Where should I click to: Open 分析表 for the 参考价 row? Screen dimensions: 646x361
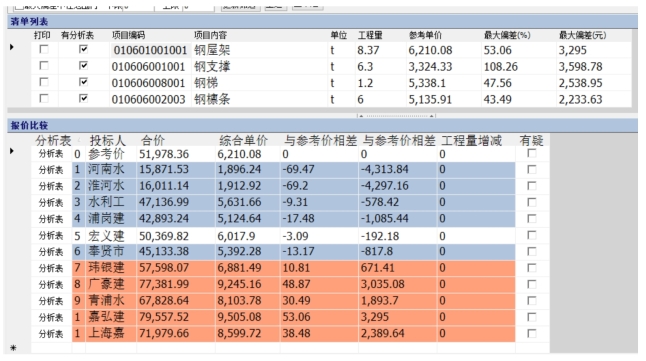51,154
